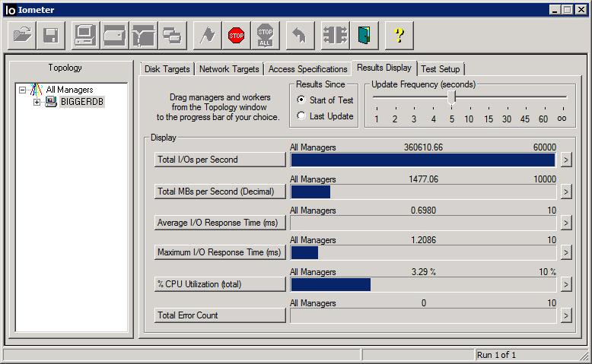
Task: Open arrow next to Average Response Time bar
Action: click(565, 223)
